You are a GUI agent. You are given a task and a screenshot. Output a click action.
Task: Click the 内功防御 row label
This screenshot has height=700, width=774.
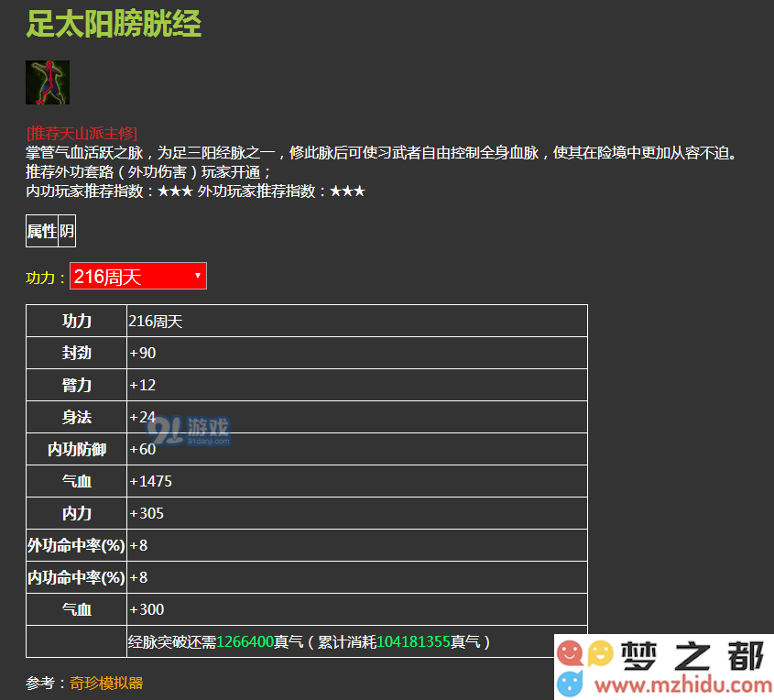[77, 449]
